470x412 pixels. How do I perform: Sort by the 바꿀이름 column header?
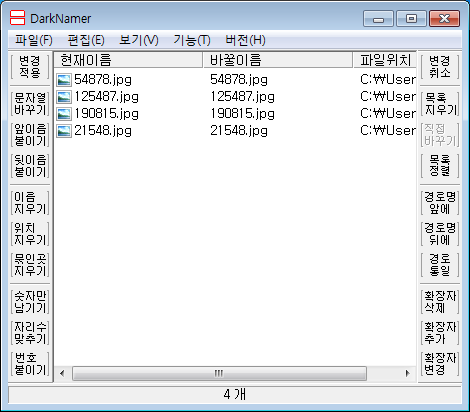click(278, 60)
